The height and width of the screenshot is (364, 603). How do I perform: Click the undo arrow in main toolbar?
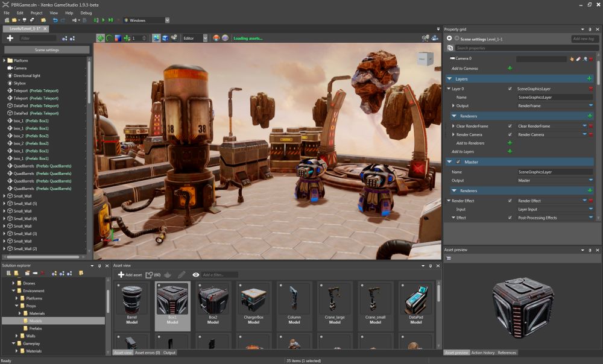[55, 20]
